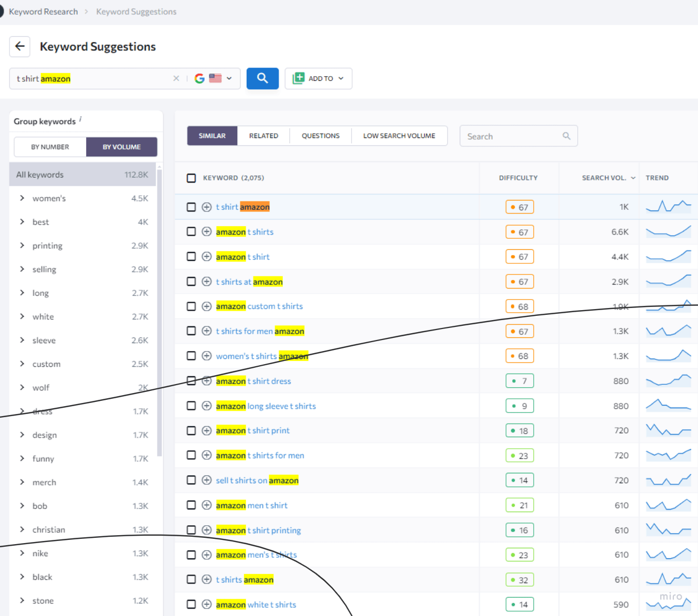Add 'amazon t shirt' via plus icon
The image size is (698, 616).
[207, 257]
